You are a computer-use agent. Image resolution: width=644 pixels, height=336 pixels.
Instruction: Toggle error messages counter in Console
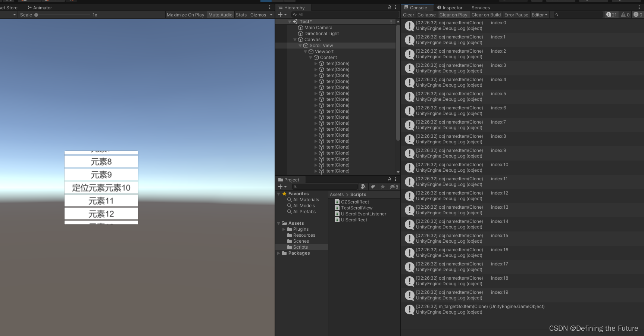[x=638, y=15]
